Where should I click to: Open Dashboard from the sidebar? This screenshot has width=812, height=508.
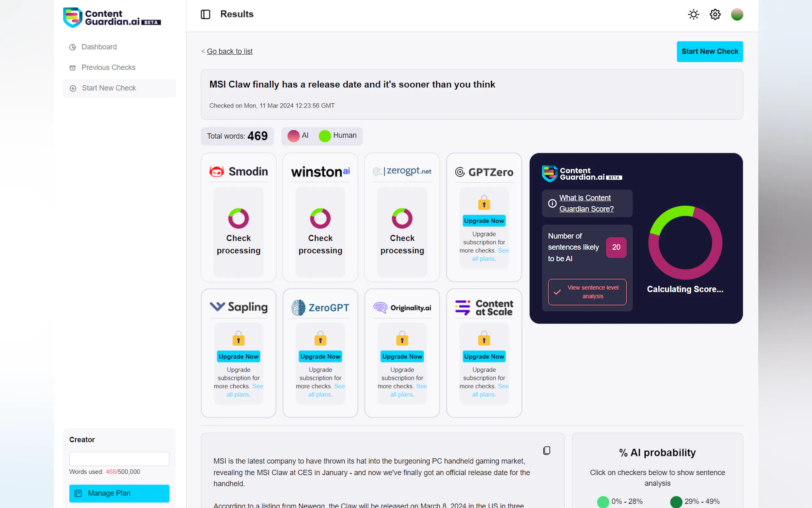pos(99,47)
